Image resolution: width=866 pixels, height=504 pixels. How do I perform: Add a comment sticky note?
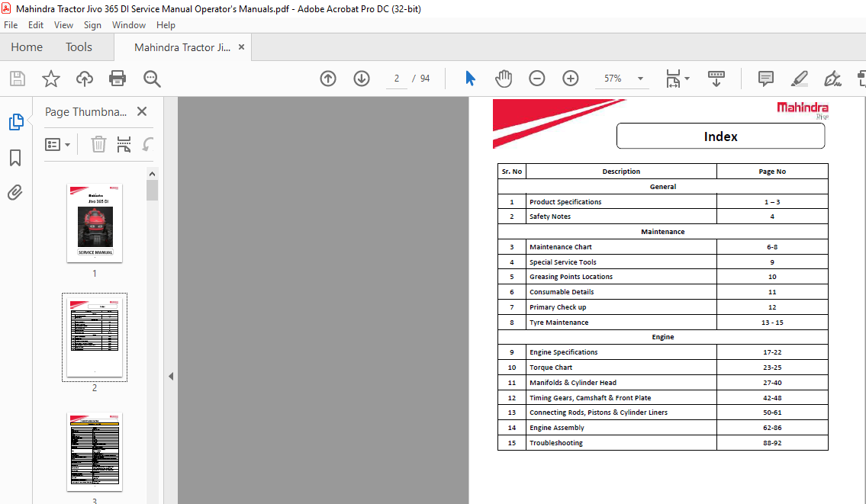[766, 79]
